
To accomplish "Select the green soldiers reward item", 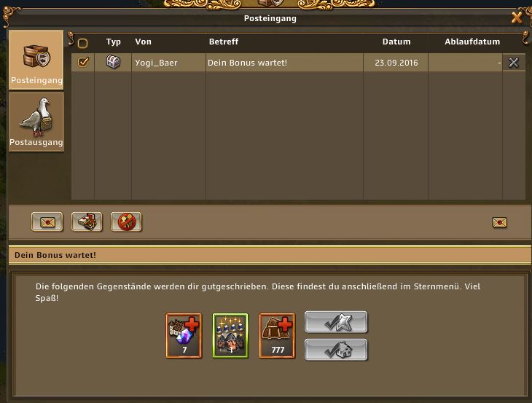I will point(230,335).
